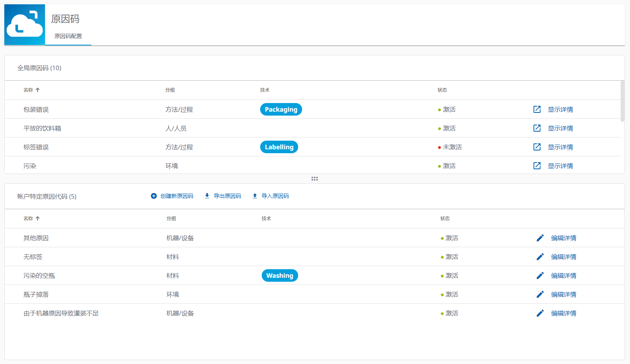Click pencil edit icon for 污染的空瓶
This screenshot has height=364, width=630.
(540, 275)
